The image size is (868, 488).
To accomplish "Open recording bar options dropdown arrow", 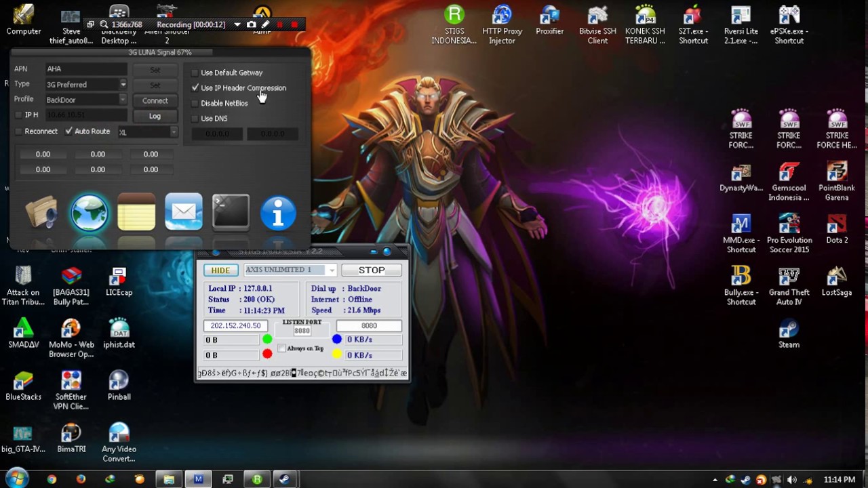I will pyautogui.click(x=237, y=24).
